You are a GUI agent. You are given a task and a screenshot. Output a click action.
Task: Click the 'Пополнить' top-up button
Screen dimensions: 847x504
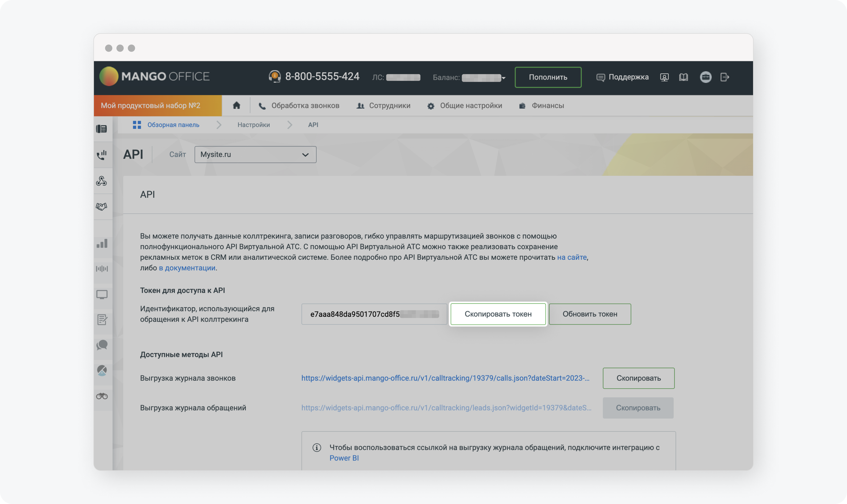point(548,77)
